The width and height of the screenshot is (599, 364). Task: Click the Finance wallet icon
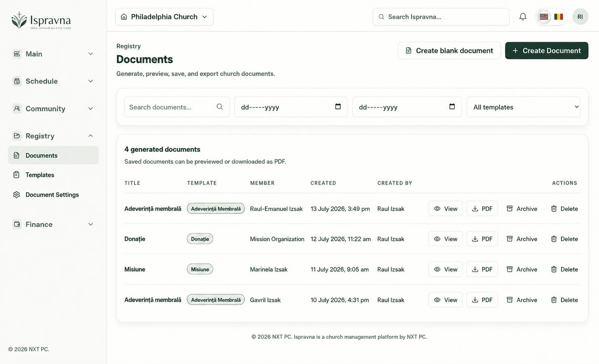(17, 224)
